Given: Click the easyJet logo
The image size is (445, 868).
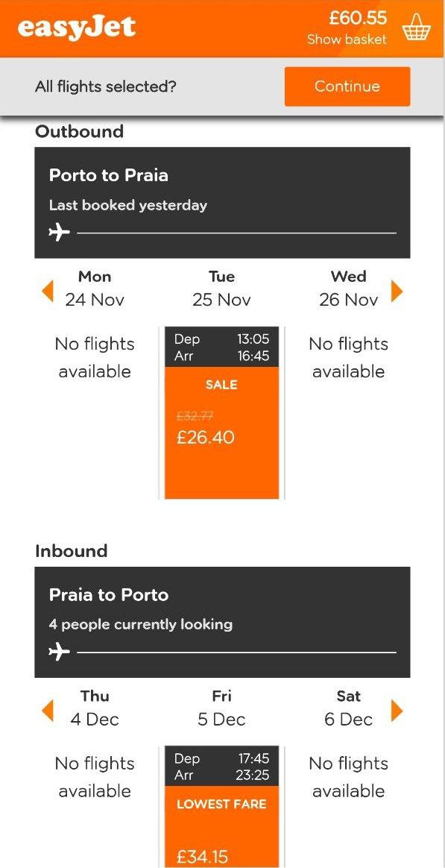Looking at the screenshot, I should [77, 28].
